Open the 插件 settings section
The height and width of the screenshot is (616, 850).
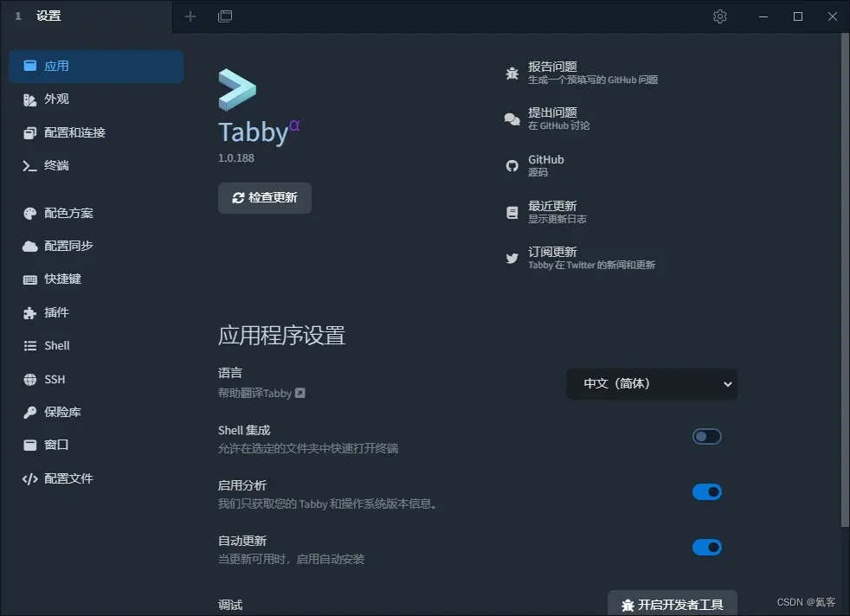96,313
